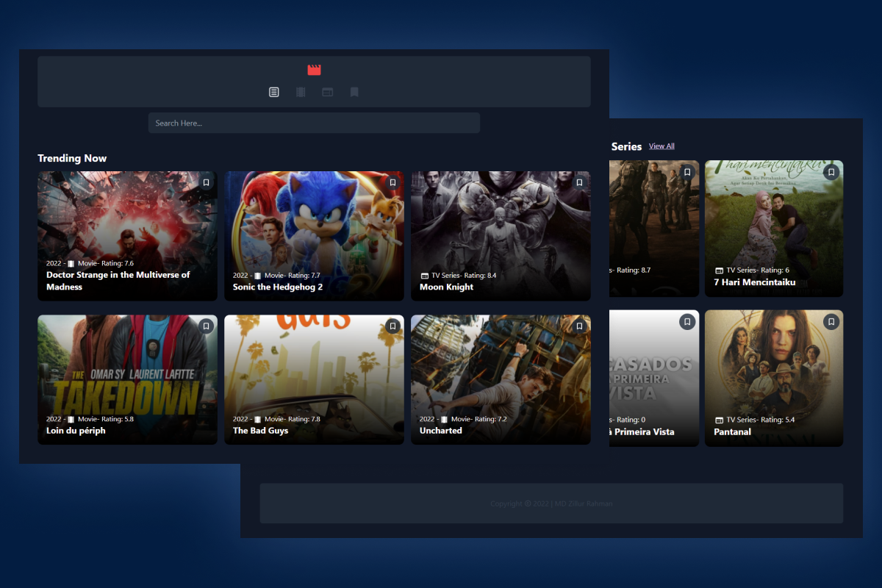Select the 'à Primeira Vista' title text
This screenshot has height=588, width=882.
(x=642, y=432)
